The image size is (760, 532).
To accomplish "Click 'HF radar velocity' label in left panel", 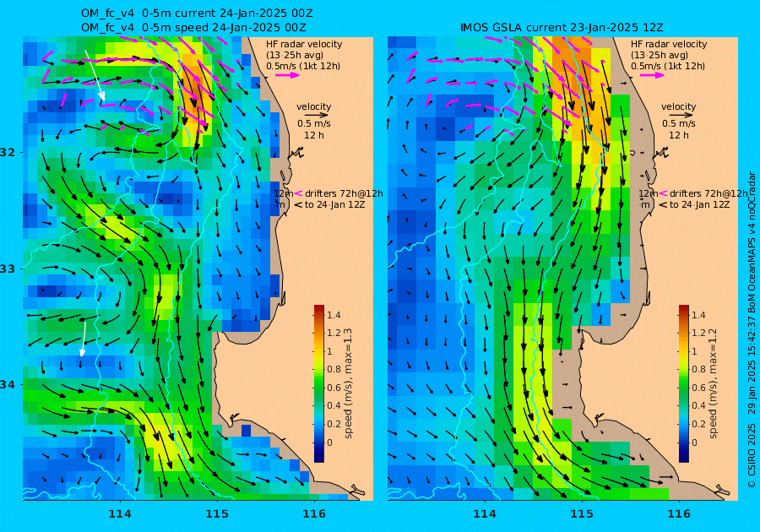I will pos(304,44).
